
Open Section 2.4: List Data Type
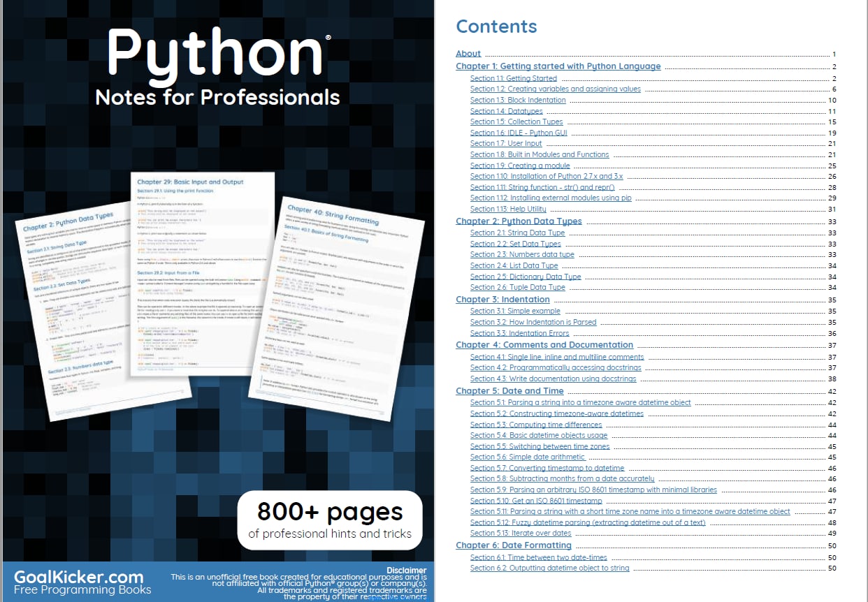coord(514,266)
